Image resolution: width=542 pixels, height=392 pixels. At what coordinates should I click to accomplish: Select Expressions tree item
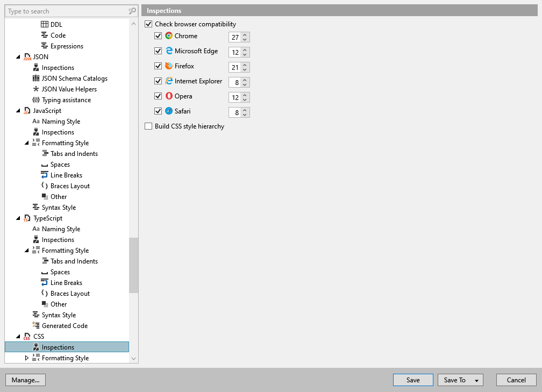pyautogui.click(x=67, y=46)
